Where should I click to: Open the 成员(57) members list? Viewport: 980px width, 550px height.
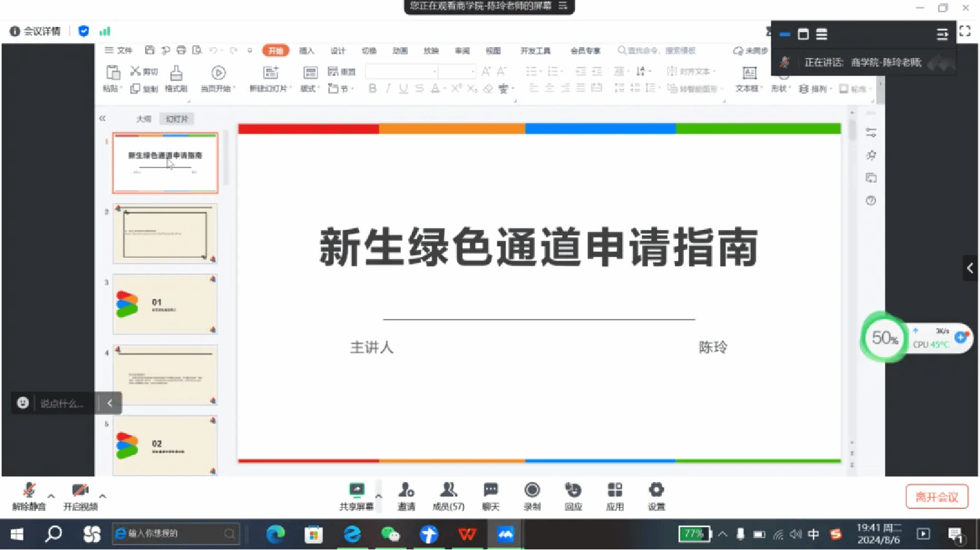pos(448,490)
